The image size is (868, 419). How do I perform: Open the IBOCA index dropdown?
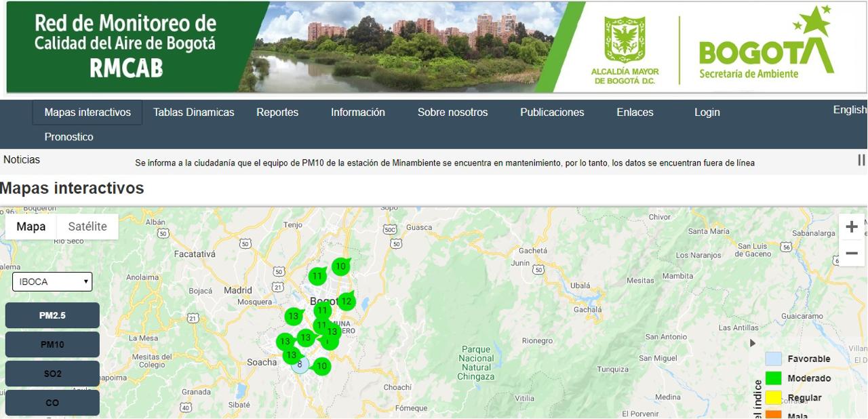(52, 281)
